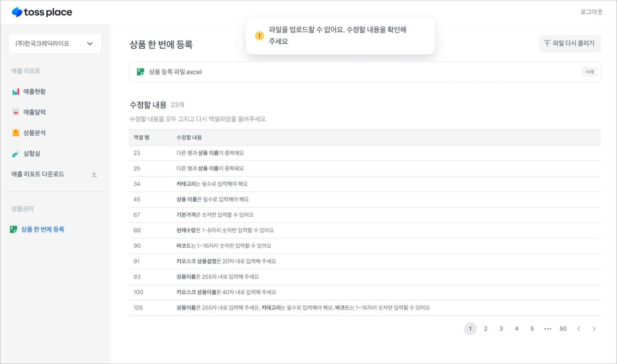The height and width of the screenshot is (364, 617).
Task: Click the pagination ellipsis for more pages
Action: click(x=547, y=329)
